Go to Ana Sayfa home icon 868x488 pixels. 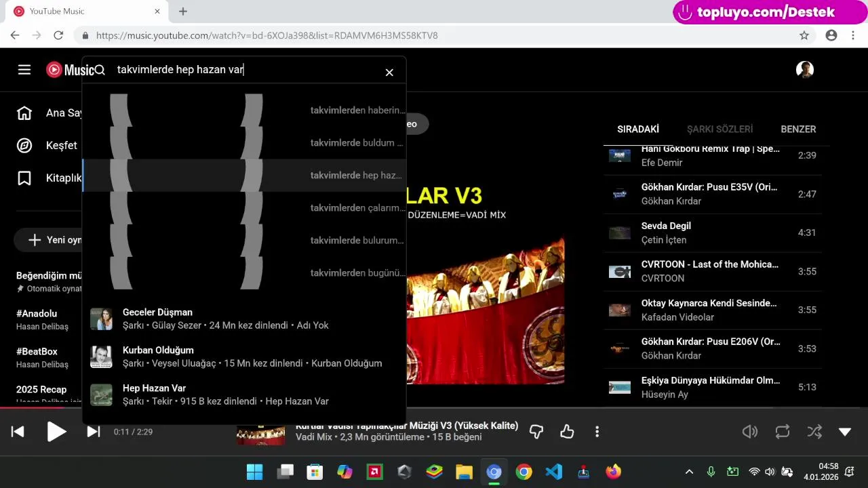pyautogui.click(x=24, y=113)
